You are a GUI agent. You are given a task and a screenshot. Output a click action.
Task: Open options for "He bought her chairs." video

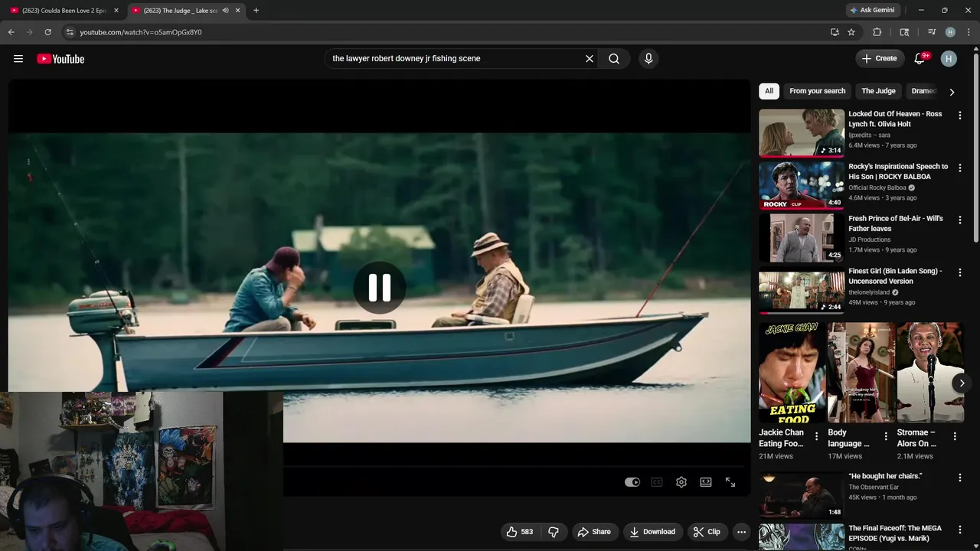[x=959, y=478]
